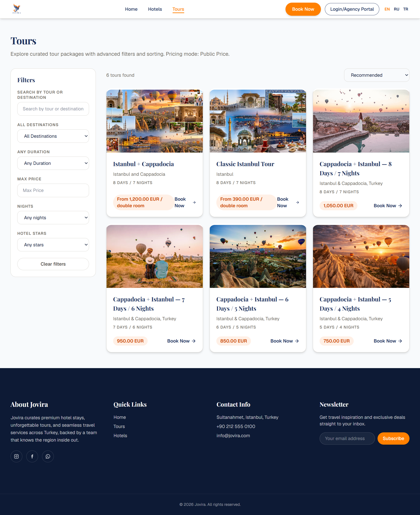The height and width of the screenshot is (515, 420).
Task: Open the 7 Days / 6 Nights couple photo
Action: click(x=154, y=256)
